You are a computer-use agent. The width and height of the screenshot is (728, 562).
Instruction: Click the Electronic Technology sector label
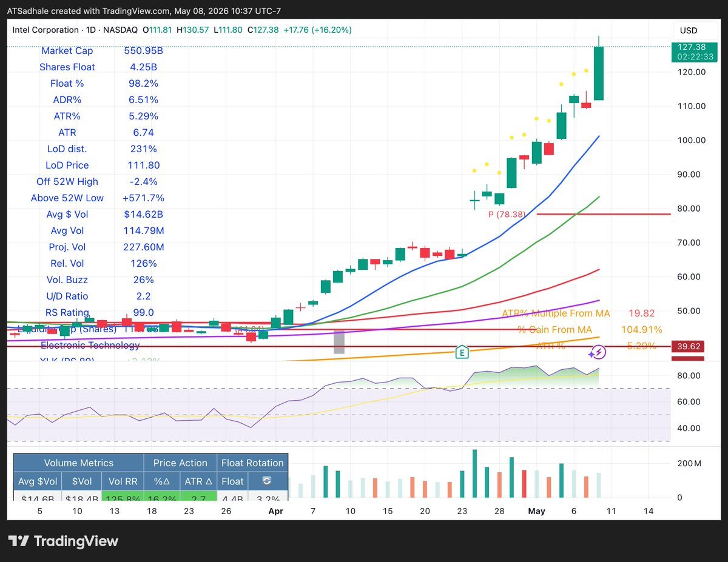90,346
